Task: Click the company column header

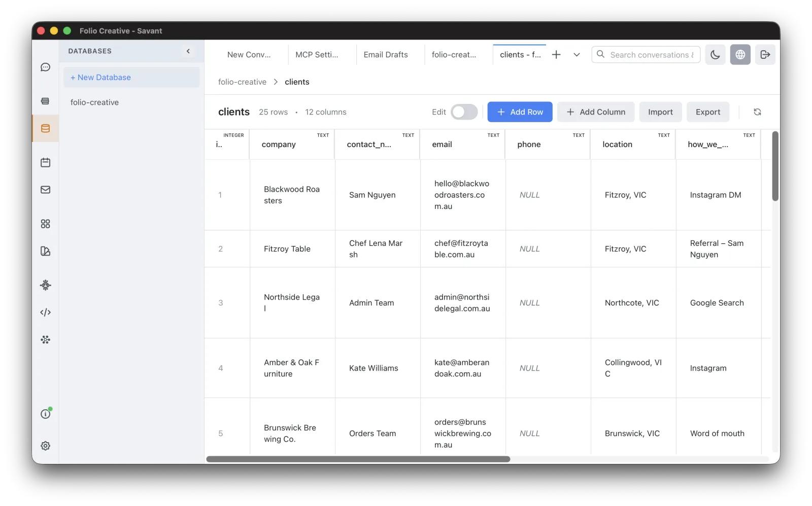Action: tap(292, 144)
